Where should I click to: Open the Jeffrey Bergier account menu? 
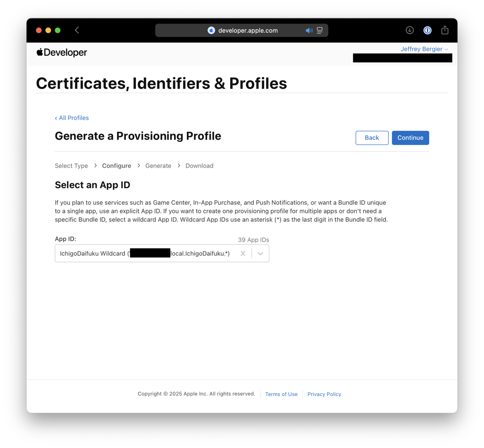point(424,49)
